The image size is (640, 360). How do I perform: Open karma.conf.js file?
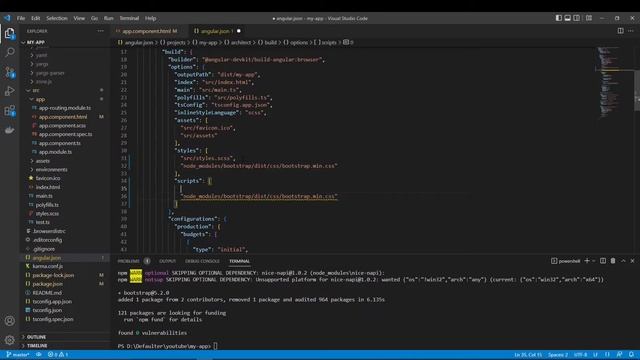[47, 266]
